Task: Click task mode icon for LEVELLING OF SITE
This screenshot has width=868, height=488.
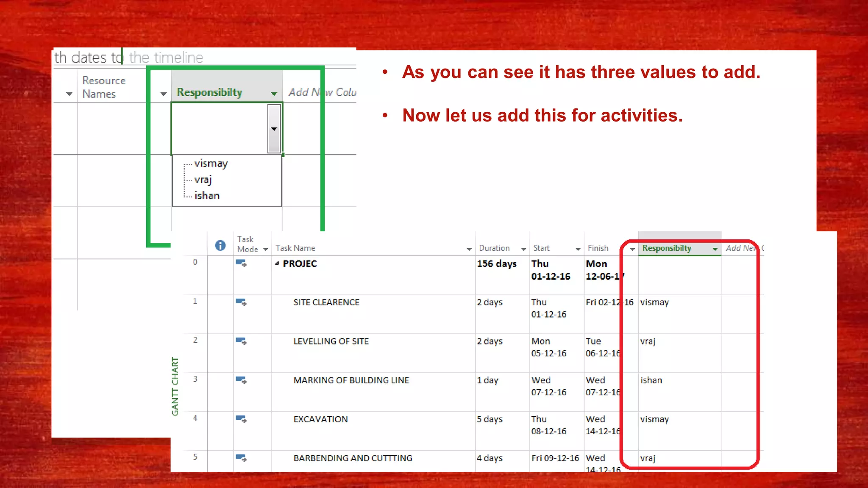Action: [241, 341]
